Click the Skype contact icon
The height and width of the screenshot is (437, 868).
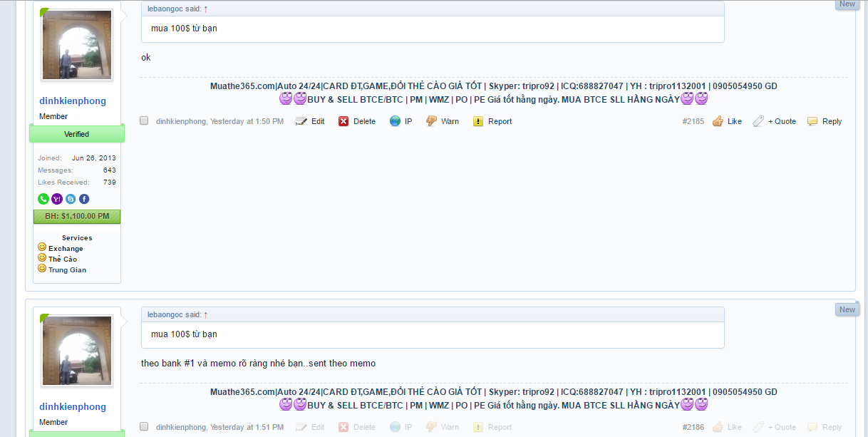[x=71, y=199]
